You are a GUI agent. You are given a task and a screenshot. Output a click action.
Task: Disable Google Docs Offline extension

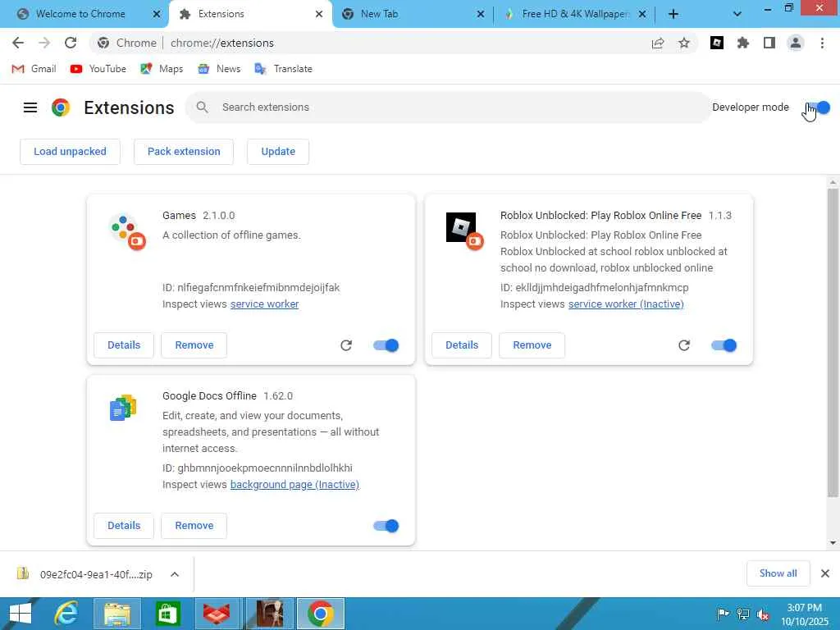[386, 526]
